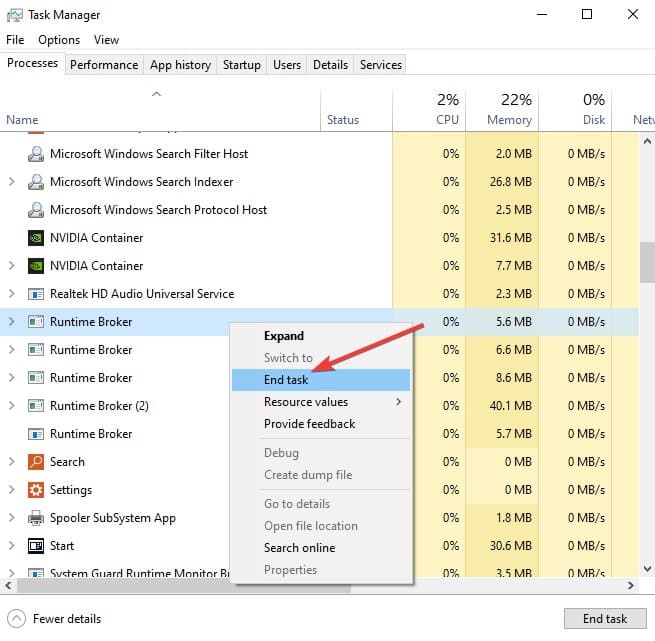Sort by the Memory column header
This screenshot has width=655, height=641.
[x=502, y=111]
